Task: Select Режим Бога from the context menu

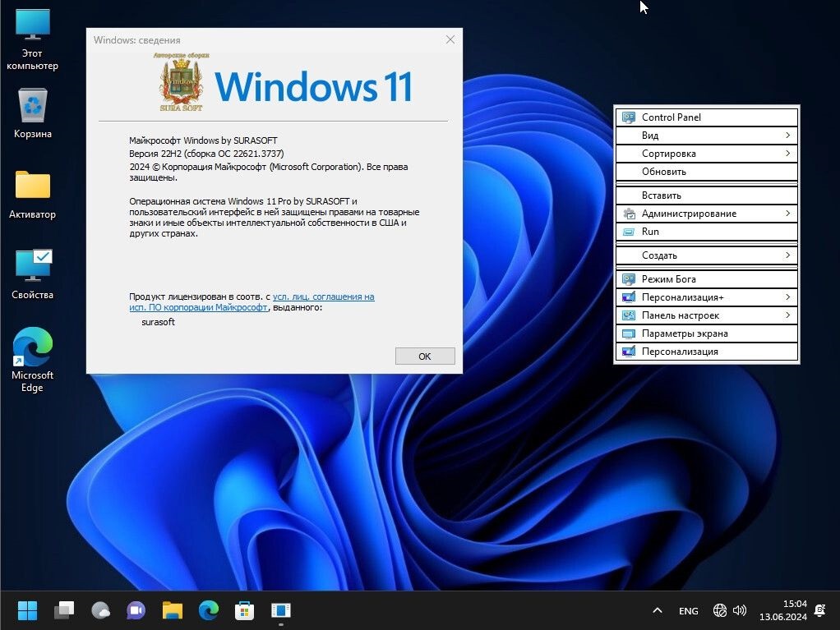Action: pyautogui.click(x=707, y=279)
